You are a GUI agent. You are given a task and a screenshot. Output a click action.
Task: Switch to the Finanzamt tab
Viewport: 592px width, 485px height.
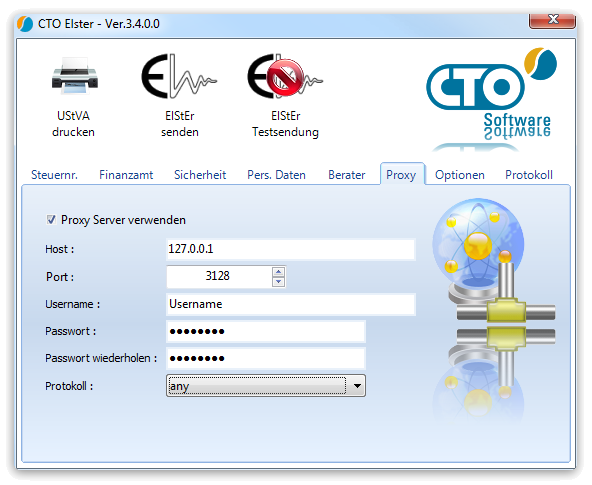pos(126,175)
